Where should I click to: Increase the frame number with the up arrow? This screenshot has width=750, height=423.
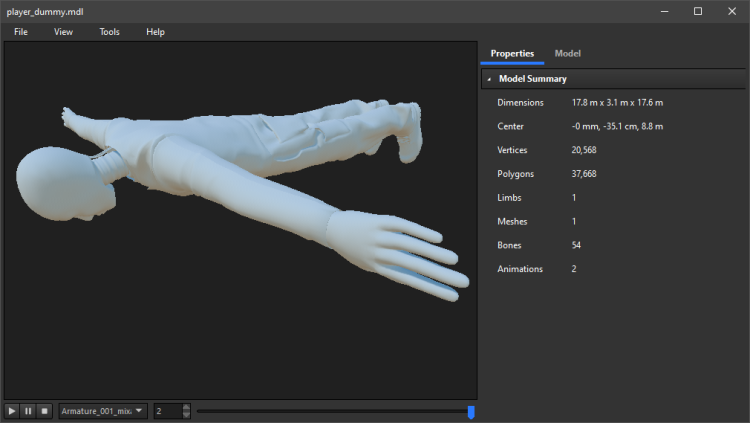click(x=186, y=407)
